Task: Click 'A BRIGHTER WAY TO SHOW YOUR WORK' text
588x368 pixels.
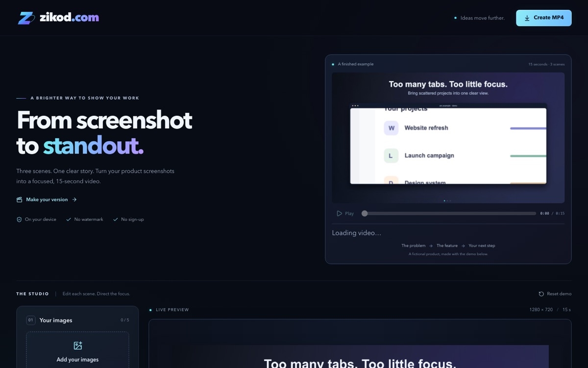Action: [x=85, y=98]
